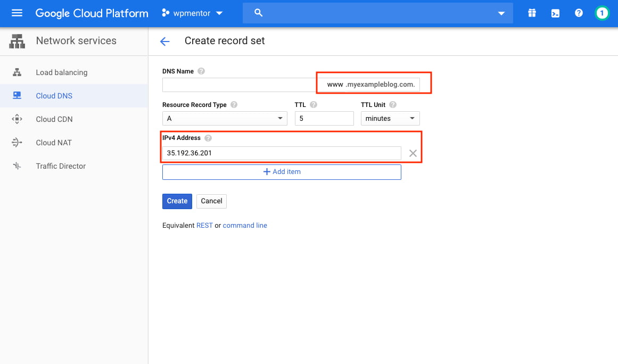Open the wpmentor project selector
This screenshot has height=364, width=618.
click(x=192, y=13)
